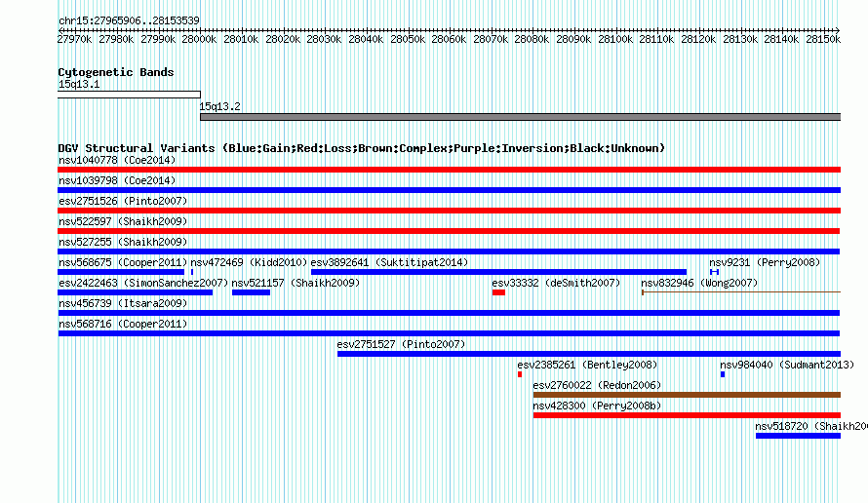Click the nsv568716 (Cooper2011) label

pos(123,324)
